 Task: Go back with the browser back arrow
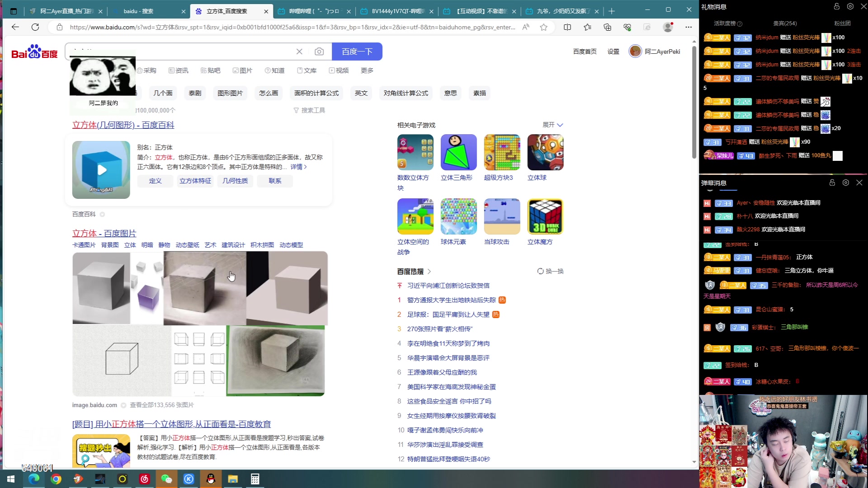[x=15, y=27]
